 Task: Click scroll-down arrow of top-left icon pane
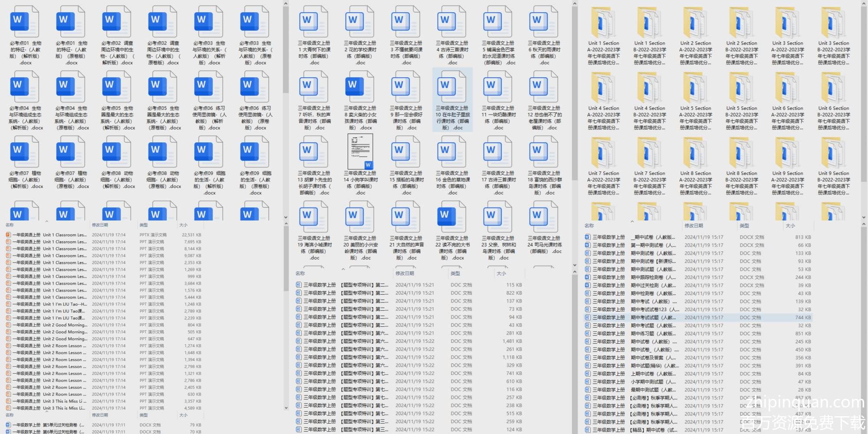click(x=286, y=217)
